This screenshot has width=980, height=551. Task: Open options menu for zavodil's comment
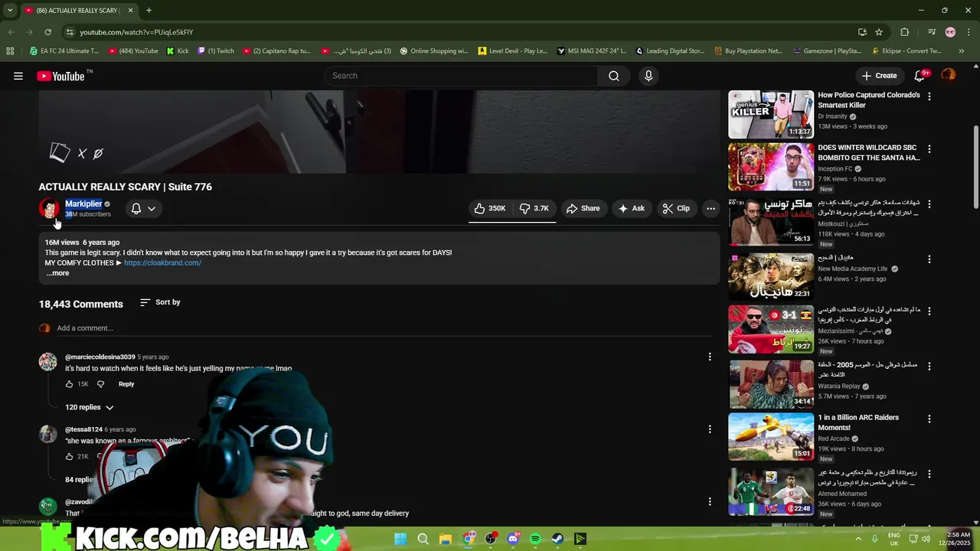coord(710,502)
